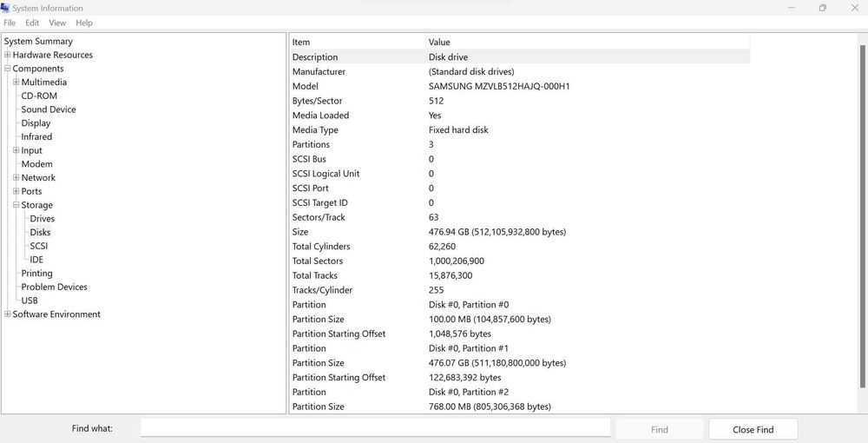Screen dimensions: 868x443
Task: Select Problem Devices in the tree
Action: click(x=54, y=287)
